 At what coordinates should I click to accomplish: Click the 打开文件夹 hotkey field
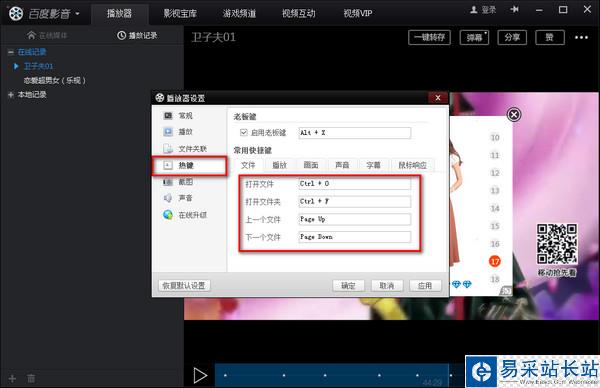tap(354, 201)
